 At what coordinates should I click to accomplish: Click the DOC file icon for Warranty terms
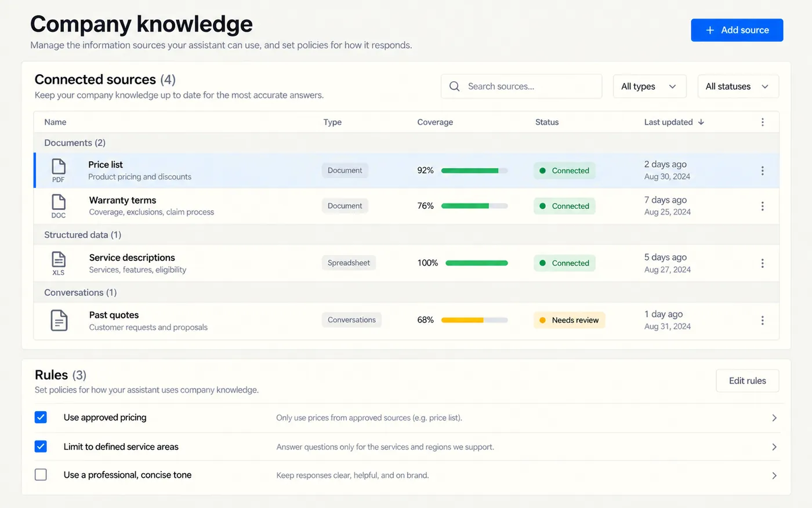[x=59, y=206]
